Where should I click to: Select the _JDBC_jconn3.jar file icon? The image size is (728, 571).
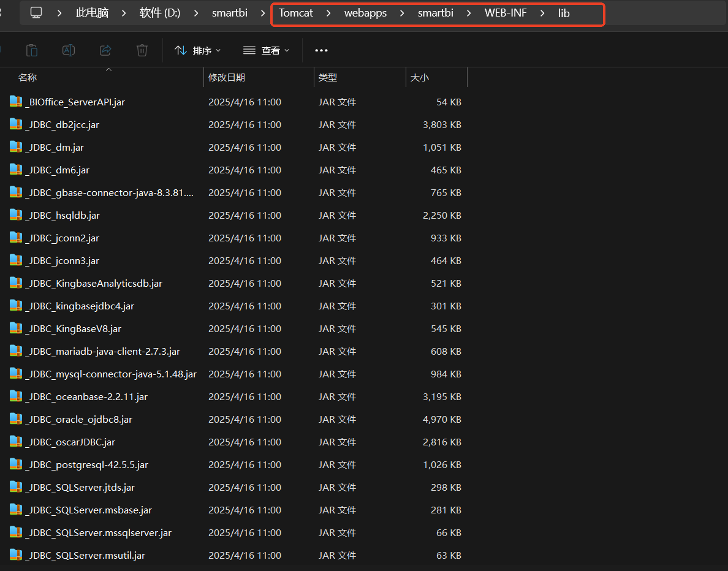pos(16,260)
